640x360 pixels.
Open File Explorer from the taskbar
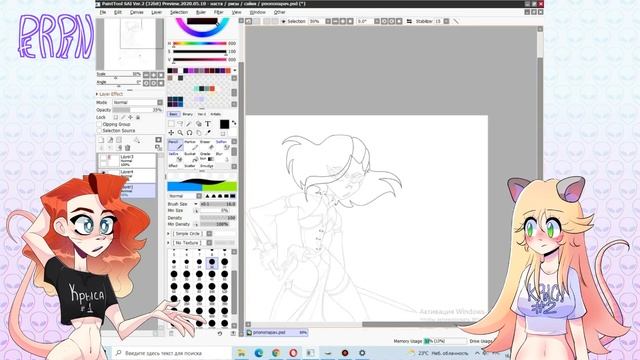(241, 353)
